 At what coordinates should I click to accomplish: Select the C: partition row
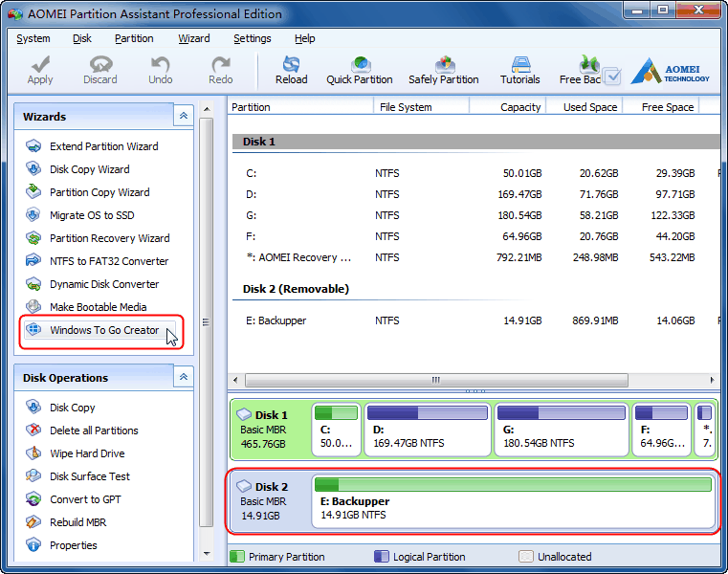[475, 174]
